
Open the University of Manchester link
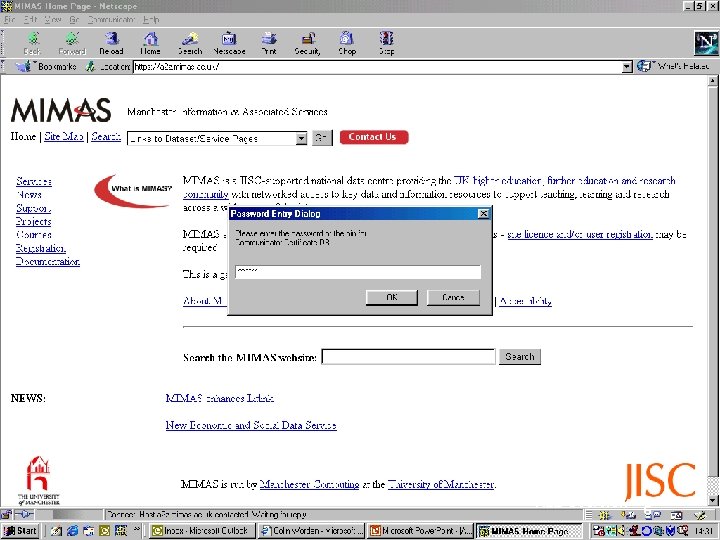441,484
